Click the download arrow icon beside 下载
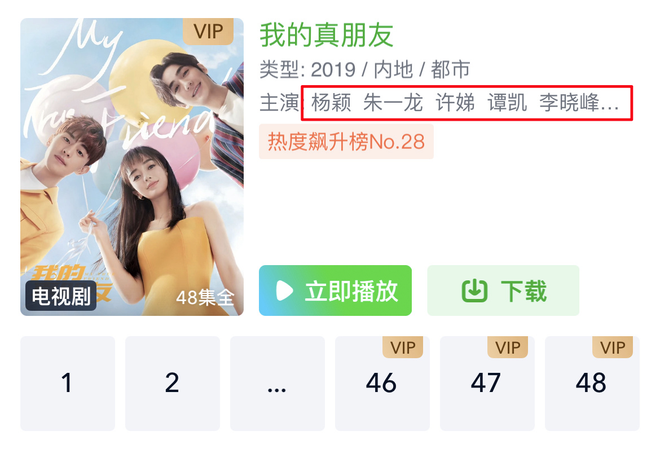The height and width of the screenshot is (449, 660). 475,290
